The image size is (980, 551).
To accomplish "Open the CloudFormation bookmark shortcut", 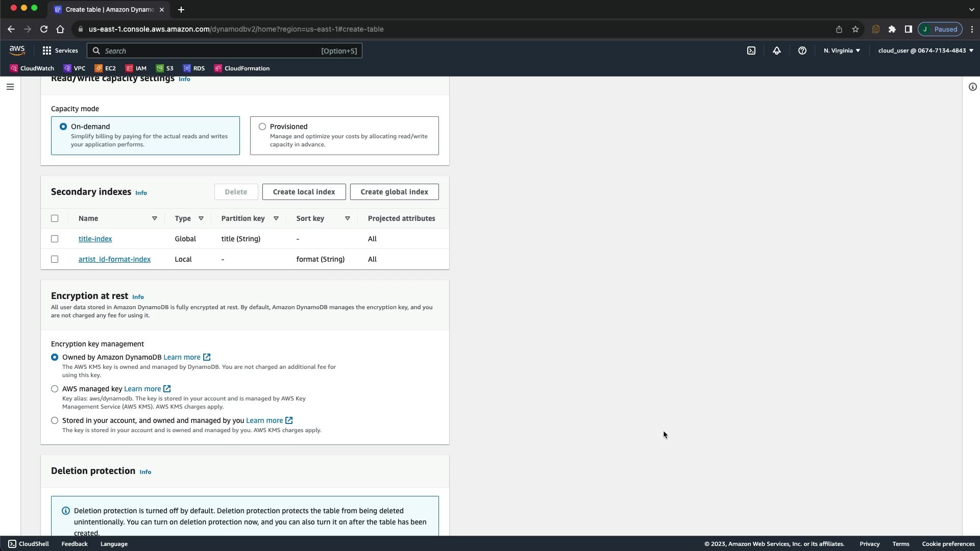I will click(242, 68).
